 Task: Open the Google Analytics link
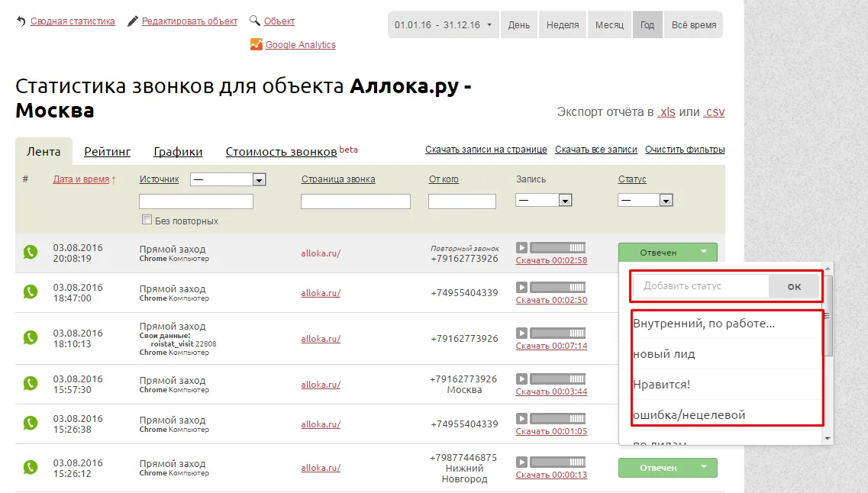[301, 45]
